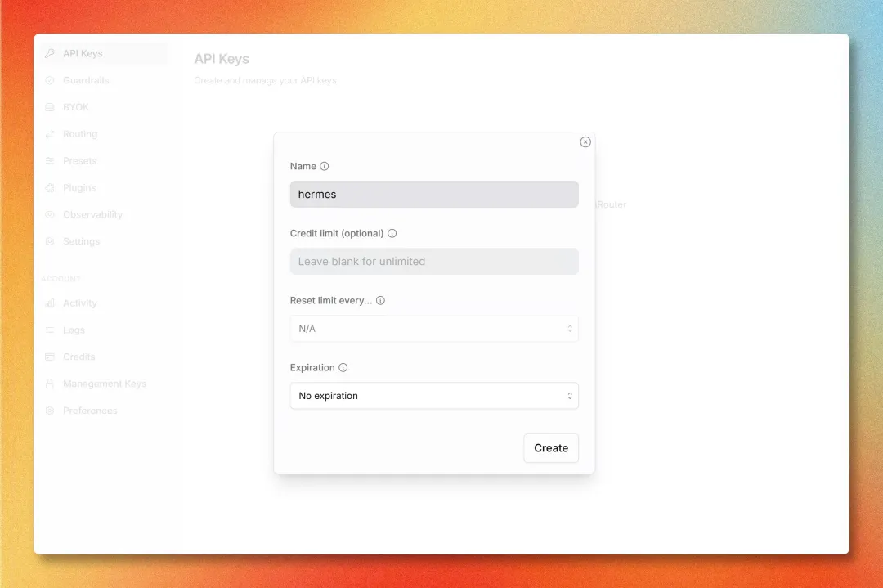Open Guardrails in the sidebar

point(104,80)
